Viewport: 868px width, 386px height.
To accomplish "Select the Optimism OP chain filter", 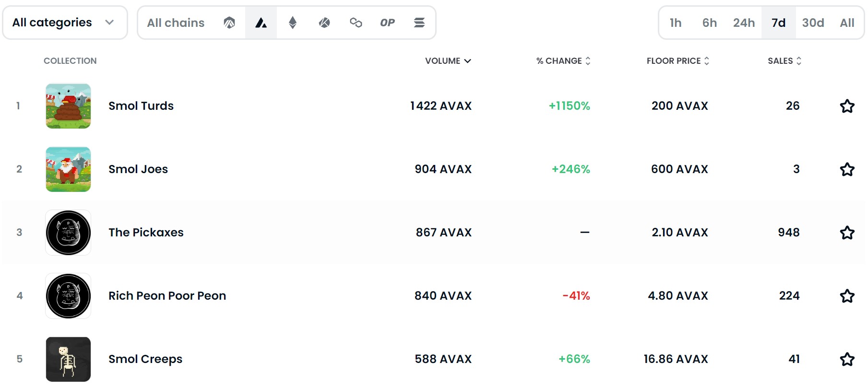I will click(387, 23).
